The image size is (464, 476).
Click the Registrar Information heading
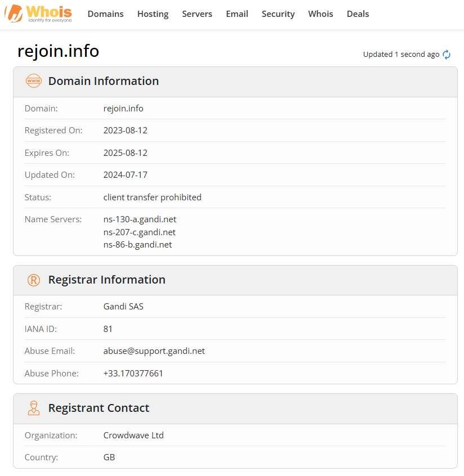pyautogui.click(x=106, y=280)
